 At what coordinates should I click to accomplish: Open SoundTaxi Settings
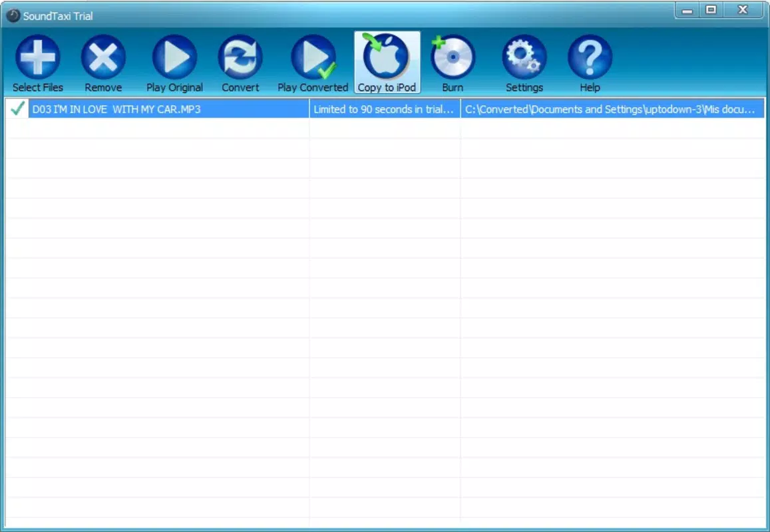tap(524, 63)
